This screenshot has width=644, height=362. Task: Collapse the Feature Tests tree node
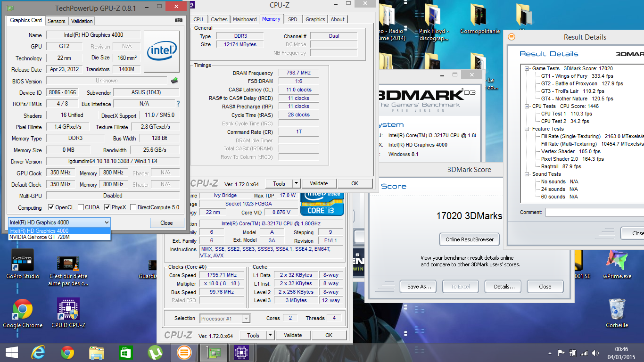527,129
